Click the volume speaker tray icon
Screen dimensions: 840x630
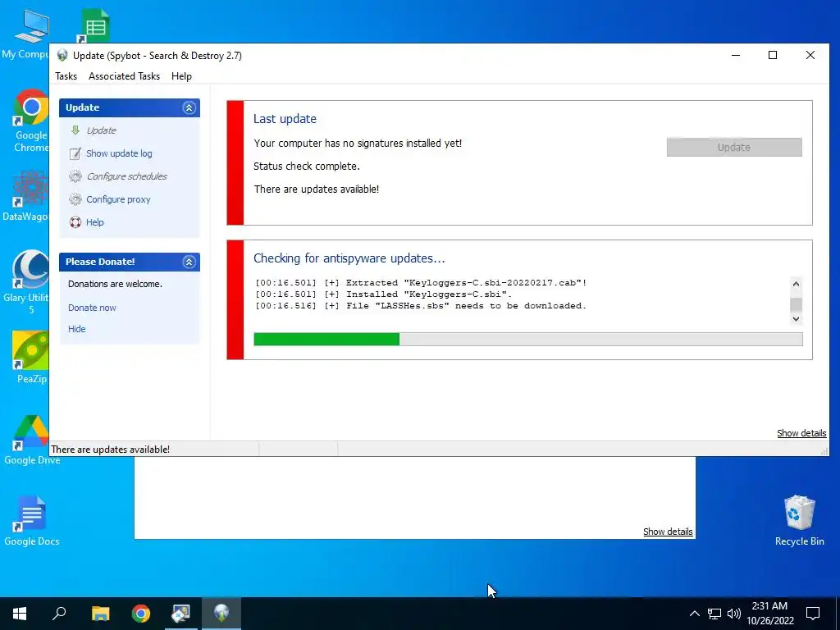coord(734,614)
